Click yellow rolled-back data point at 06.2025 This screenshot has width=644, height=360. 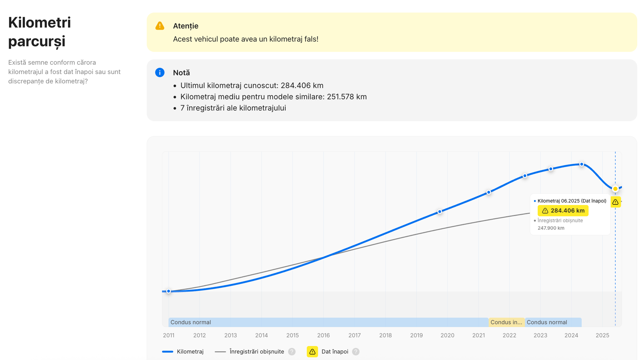(x=615, y=189)
